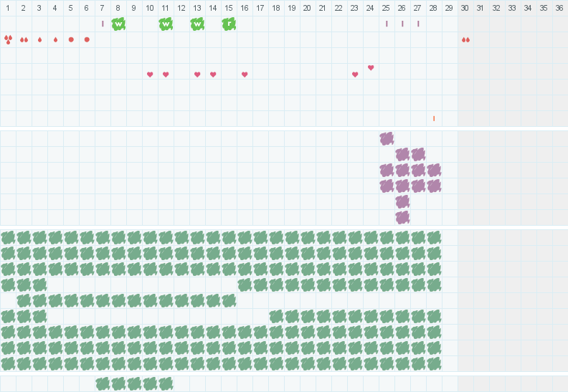Click the bottom purple block on day 26
The image size is (568, 392).
(402, 217)
